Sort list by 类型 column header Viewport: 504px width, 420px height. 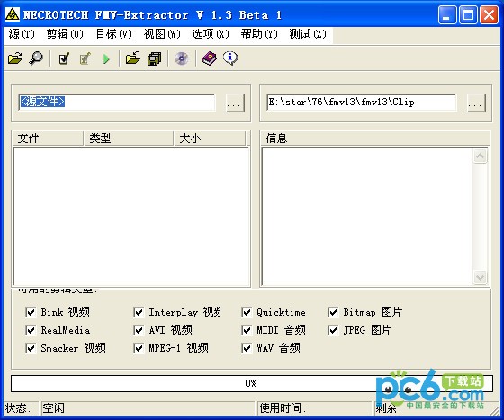pos(129,139)
